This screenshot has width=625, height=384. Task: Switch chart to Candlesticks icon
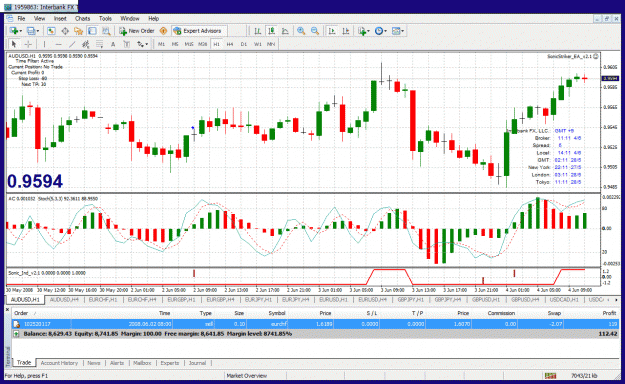[x=272, y=31]
